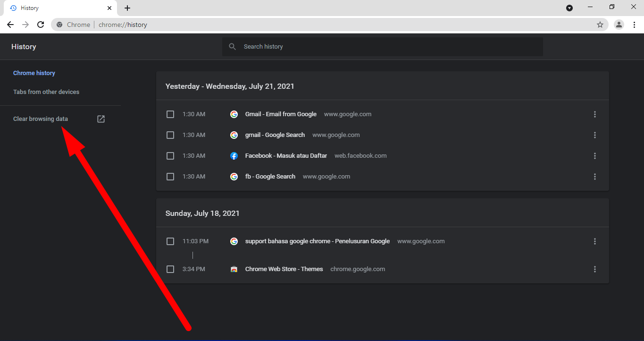Open the three-dot menu for gmail - Google Search
The height and width of the screenshot is (341, 644).
[x=595, y=135]
